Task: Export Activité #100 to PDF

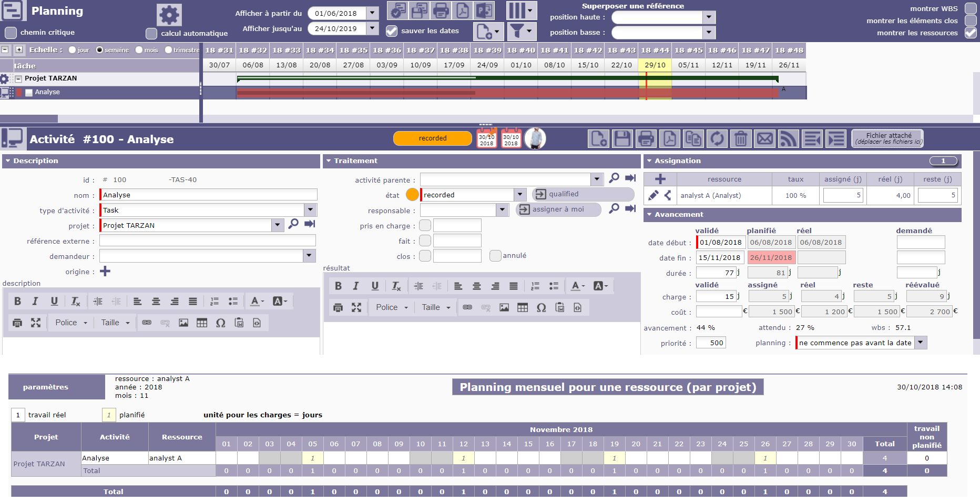Action: click(x=670, y=139)
